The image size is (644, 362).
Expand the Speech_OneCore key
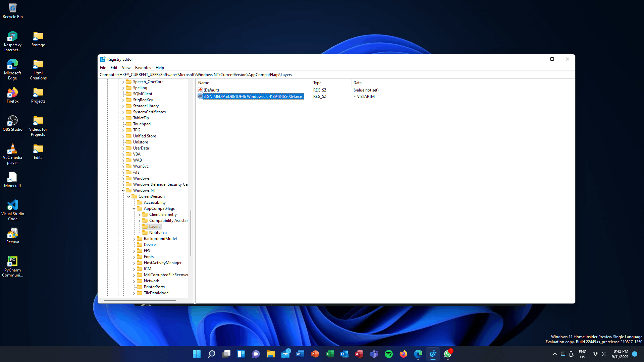tap(123, 82)
